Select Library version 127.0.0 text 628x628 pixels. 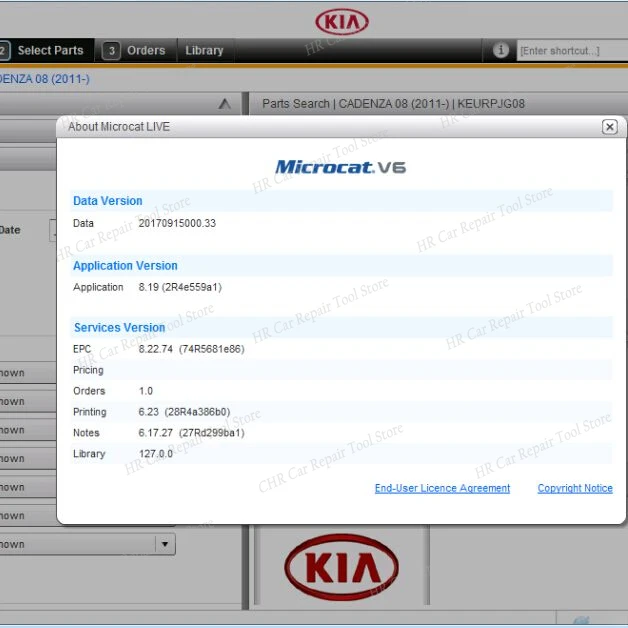point(156,454)
